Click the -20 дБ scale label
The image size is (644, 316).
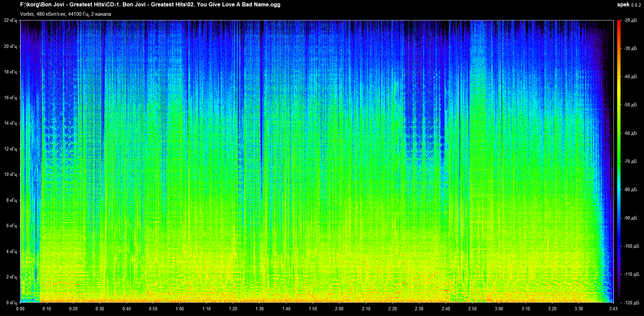(x=630, y=20)
